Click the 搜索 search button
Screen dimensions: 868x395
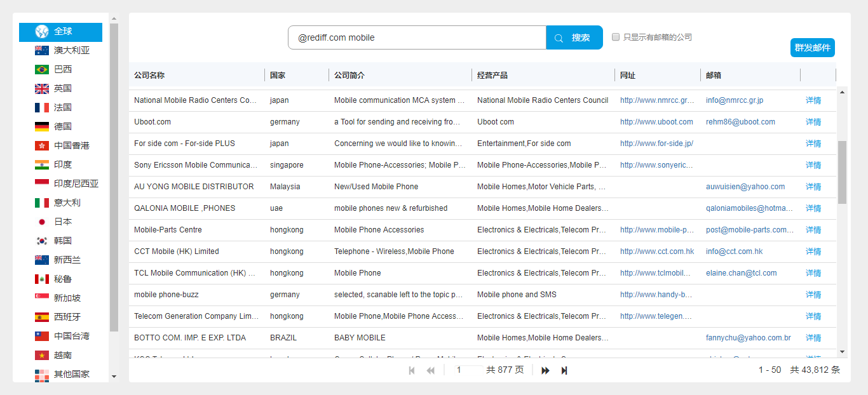click(x=574, y=37)
